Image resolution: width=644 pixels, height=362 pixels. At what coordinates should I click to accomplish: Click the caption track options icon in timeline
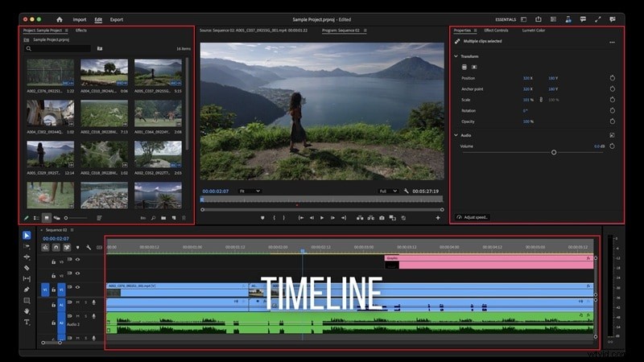[x=99, y=248]
